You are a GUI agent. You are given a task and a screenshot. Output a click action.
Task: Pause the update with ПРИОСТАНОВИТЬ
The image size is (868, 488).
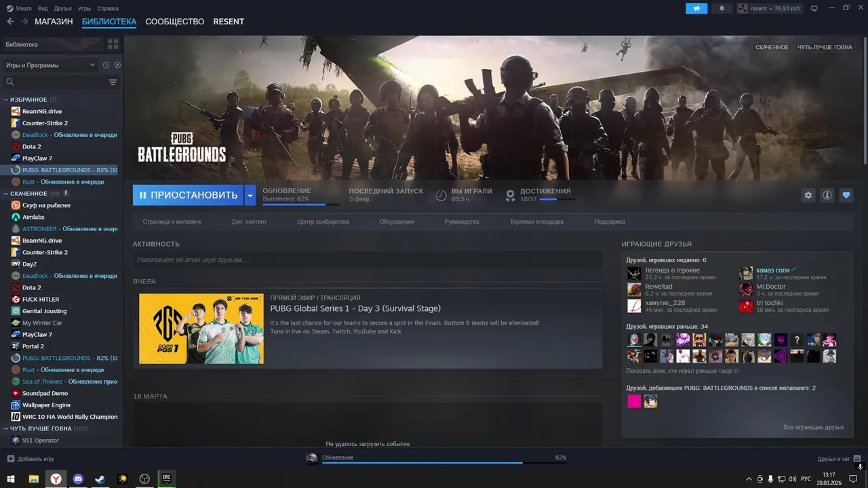(188, 195)
